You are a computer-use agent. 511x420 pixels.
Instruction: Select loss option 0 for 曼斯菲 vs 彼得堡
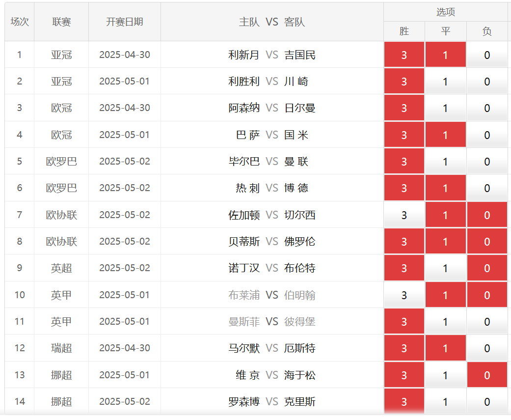coord(487,322)
